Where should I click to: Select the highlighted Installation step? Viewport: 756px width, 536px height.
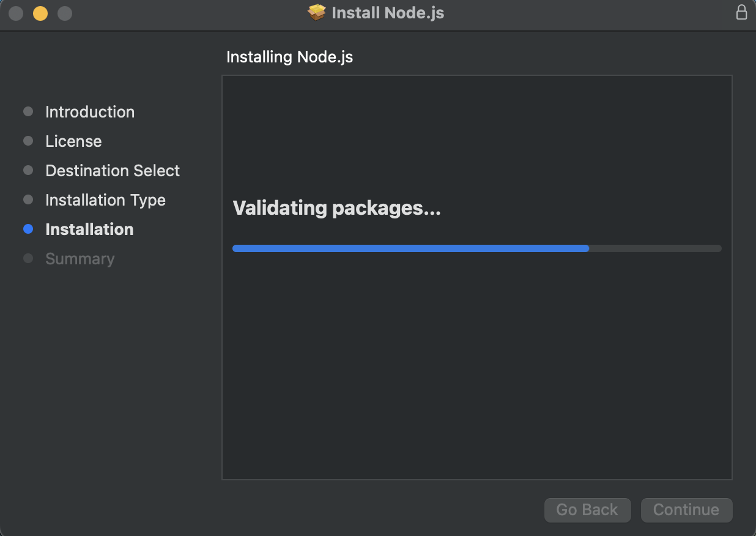point(89,229)
